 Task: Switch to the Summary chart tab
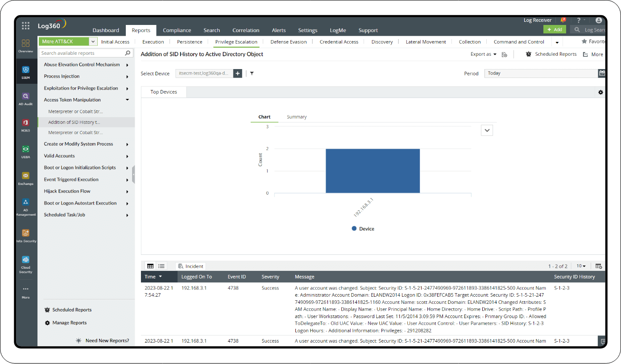click(297, 117)
